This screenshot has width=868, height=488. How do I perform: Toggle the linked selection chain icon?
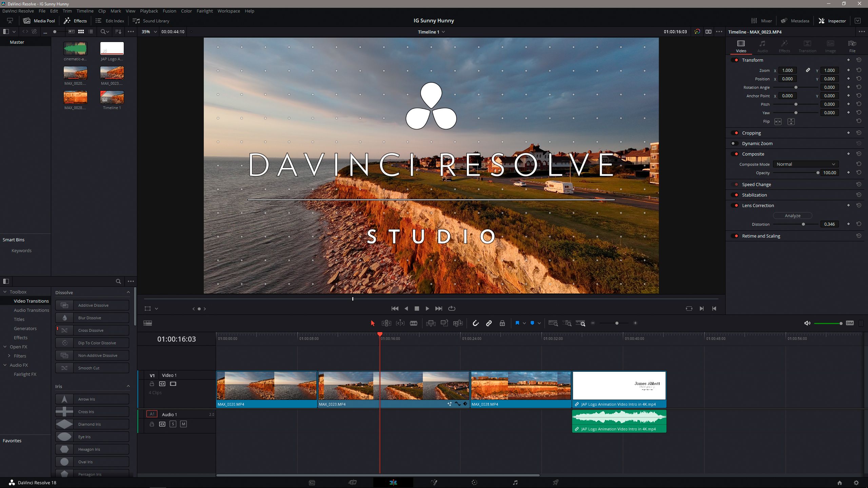(x=489, y=323)
